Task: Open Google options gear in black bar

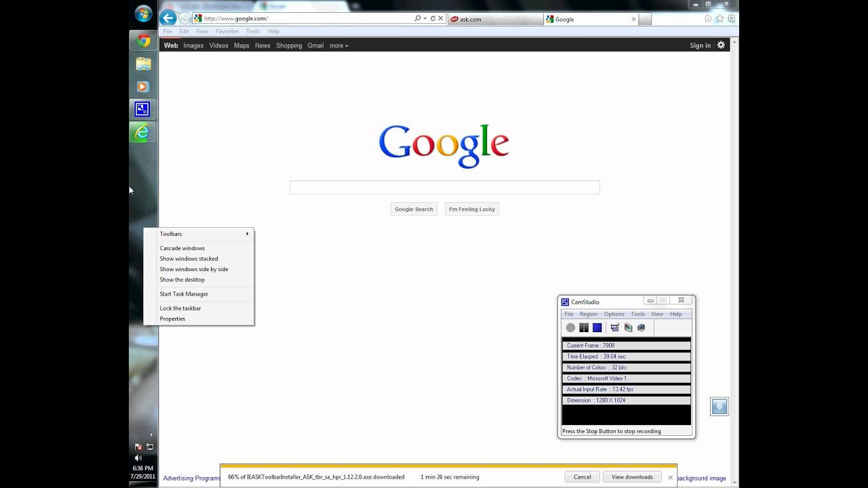Action: (721, 45)
